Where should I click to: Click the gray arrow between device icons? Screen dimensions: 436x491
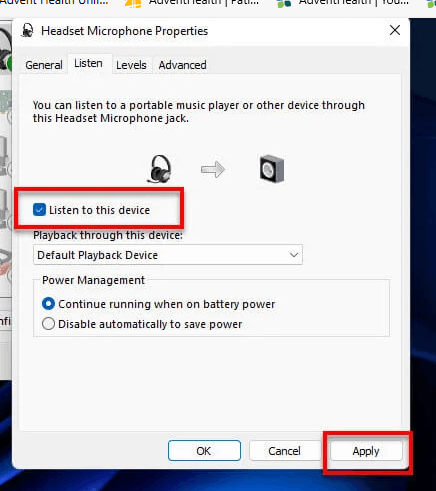pos(213,169)
